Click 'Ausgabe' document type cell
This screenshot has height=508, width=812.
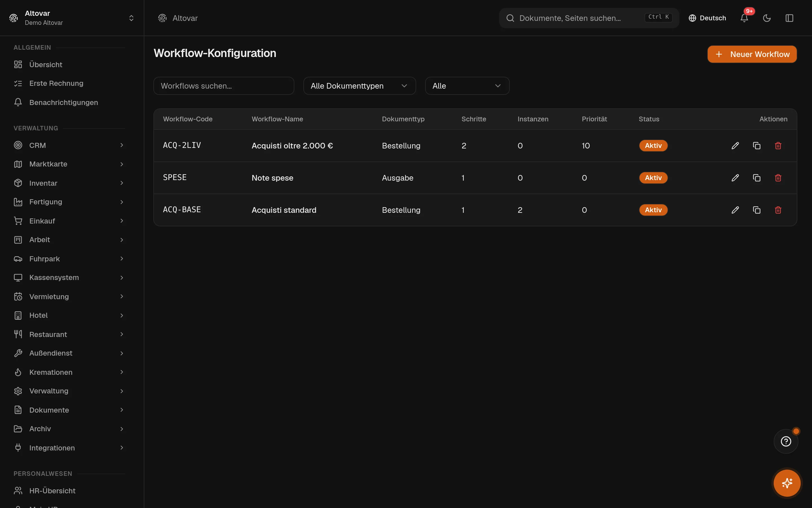click(398, 178)
